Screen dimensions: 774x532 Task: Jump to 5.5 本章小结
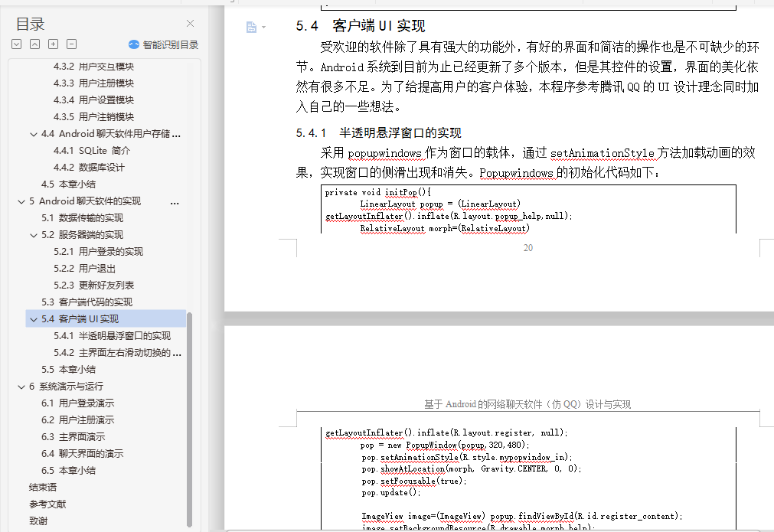point(69,369)
